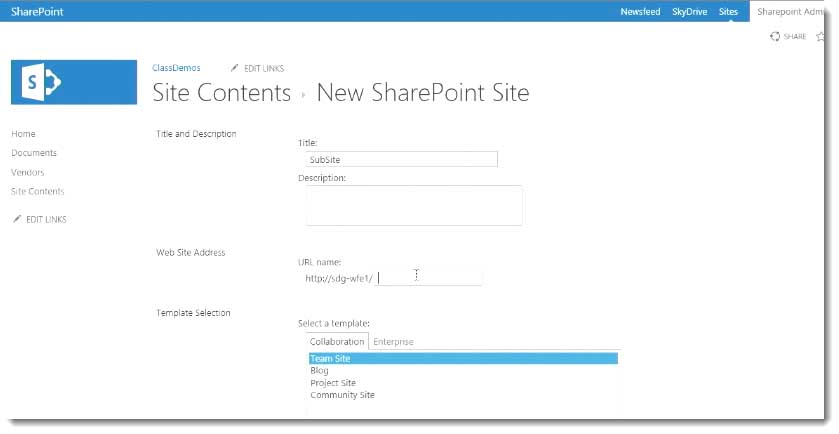
Task: Click the URL name input field
Action: click(428, 278)
